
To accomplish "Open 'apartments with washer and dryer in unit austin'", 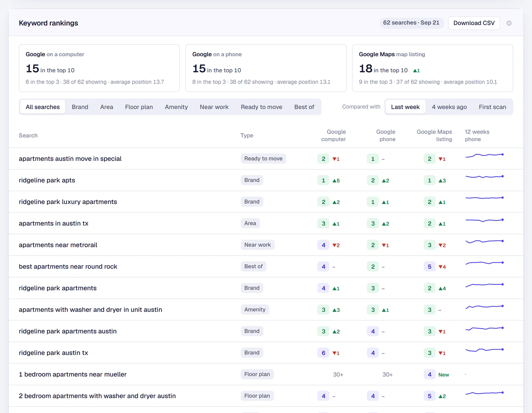I will pos(266,310).
